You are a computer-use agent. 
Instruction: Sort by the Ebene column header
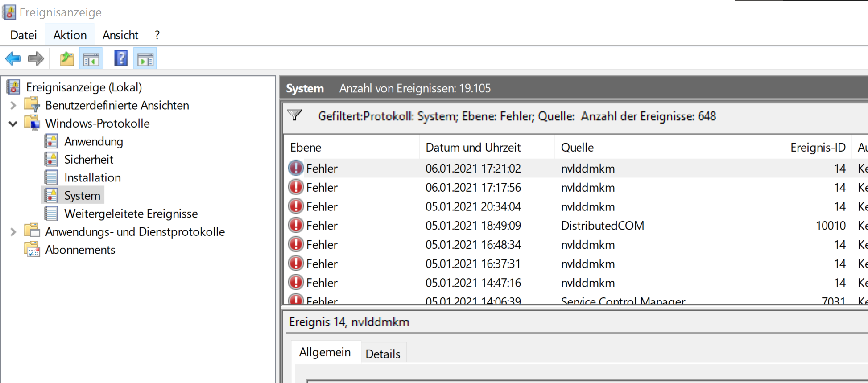tap(351, 147)
